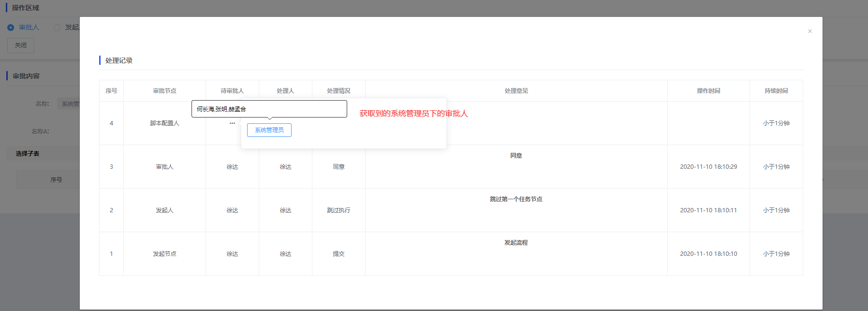
Task: Click the 跳过执行 status cell
Action: tap(338, 210)
